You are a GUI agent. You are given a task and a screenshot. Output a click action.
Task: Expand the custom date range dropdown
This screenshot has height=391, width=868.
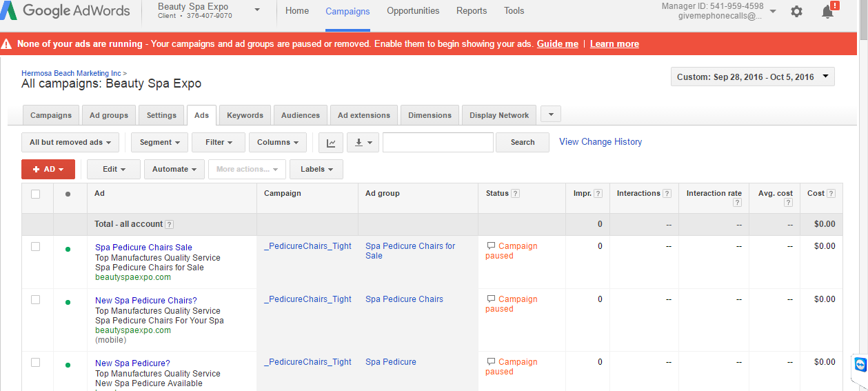pyautogui.click(x=753, y=77)
